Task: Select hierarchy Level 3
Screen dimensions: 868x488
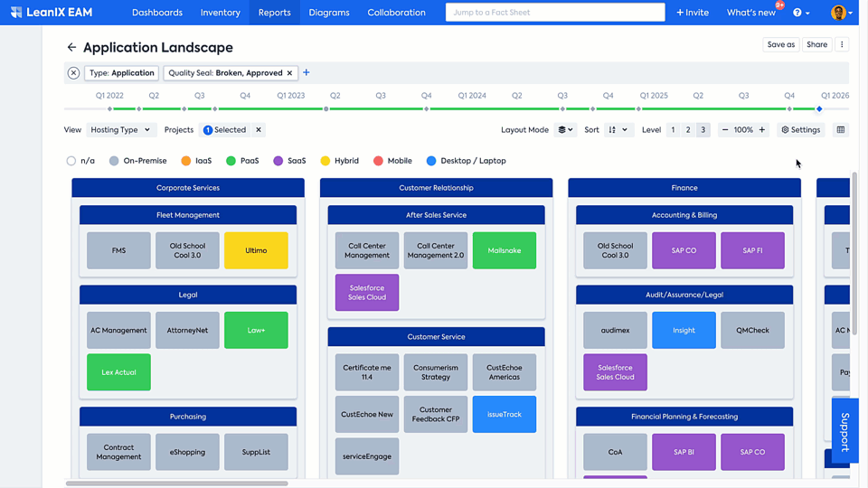Action: point(703,130)
